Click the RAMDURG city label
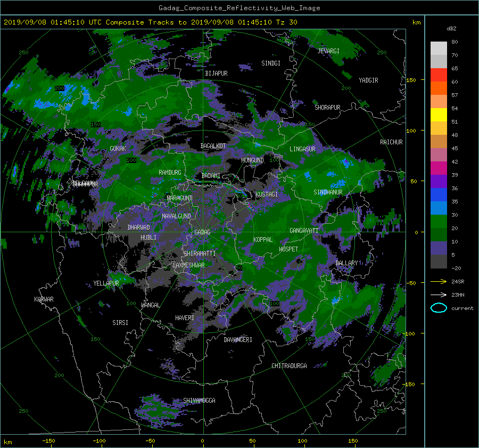479x448 pixels. (170, 173)
